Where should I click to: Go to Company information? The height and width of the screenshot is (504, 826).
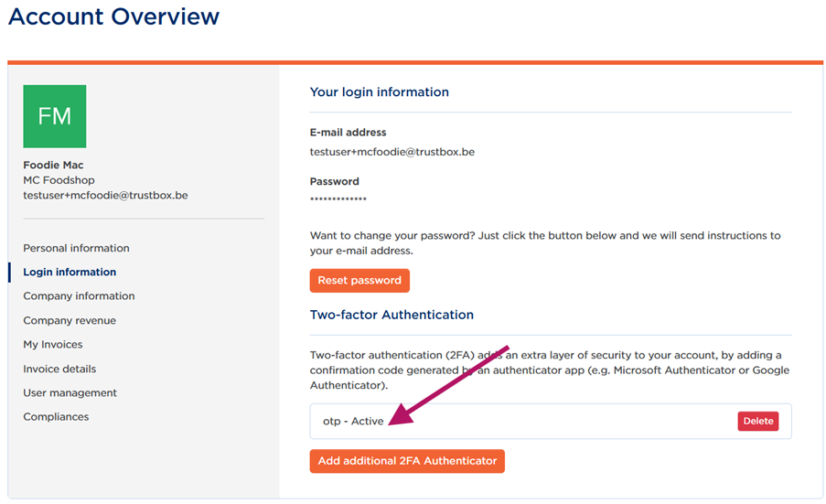click(79, 296)
